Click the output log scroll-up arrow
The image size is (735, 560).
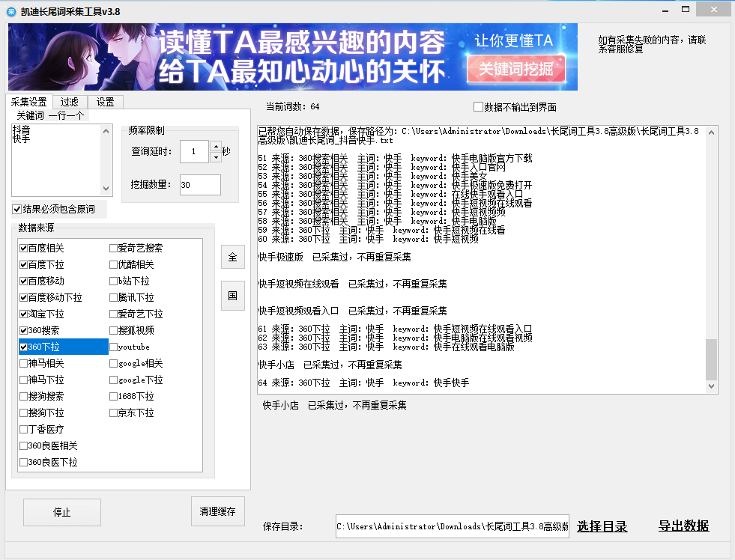(712, 132)
